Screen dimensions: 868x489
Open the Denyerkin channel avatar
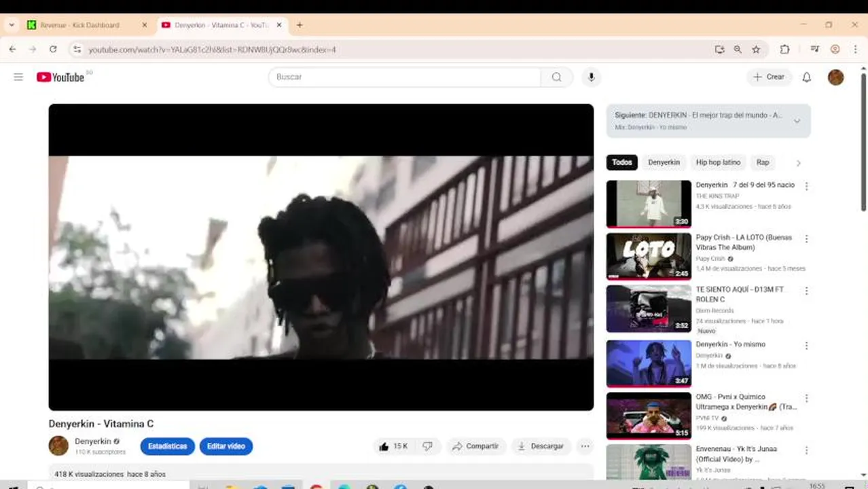58,446
